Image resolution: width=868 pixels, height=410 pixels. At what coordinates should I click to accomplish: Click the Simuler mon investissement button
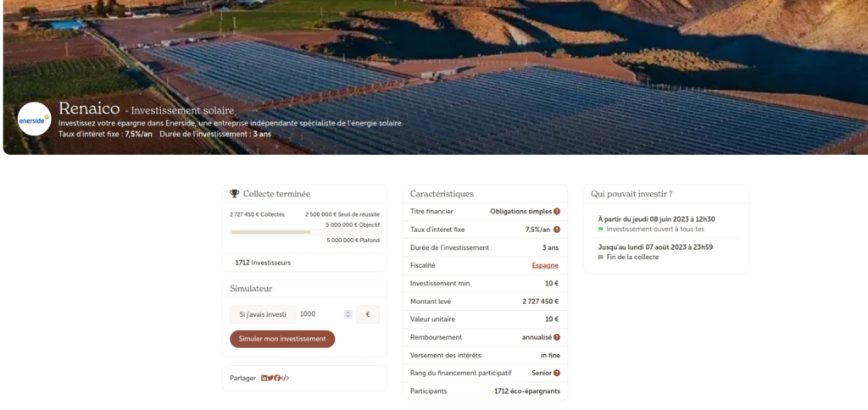click(282, 339)
